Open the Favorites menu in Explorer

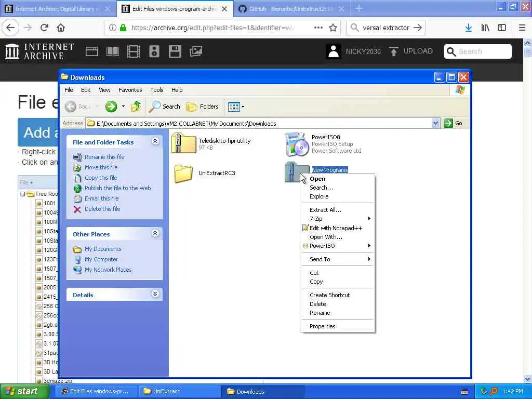pyautogui.click(x=130, y=90)
